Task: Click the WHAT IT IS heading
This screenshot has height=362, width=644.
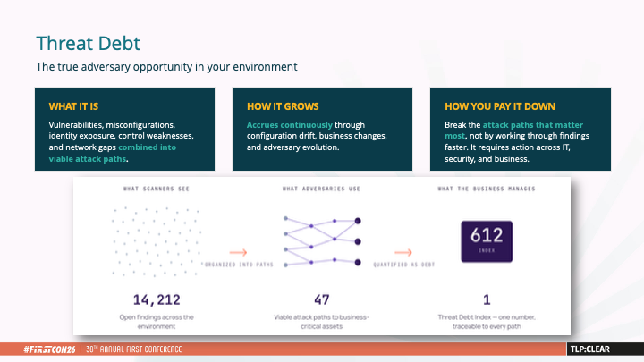Action: (x=73, y=106)
